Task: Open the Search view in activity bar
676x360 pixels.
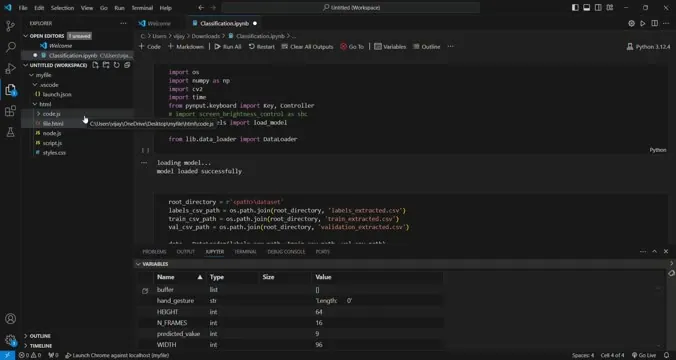Action: point(10,47)
